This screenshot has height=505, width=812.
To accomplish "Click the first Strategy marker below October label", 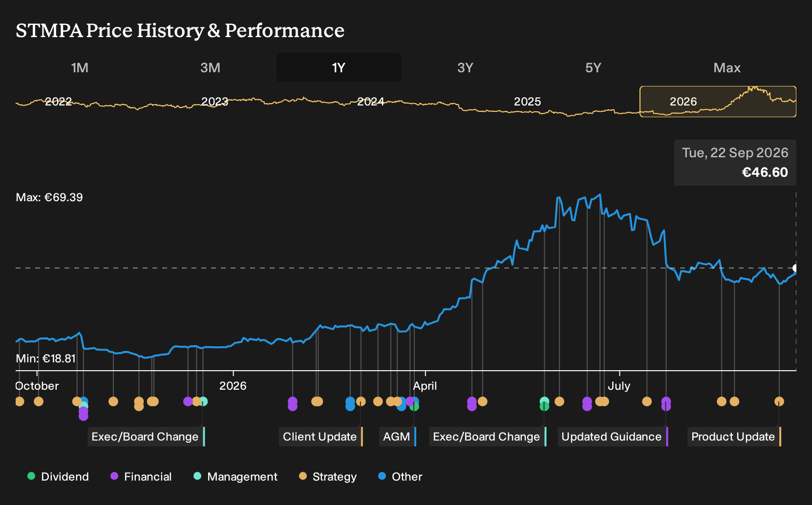I will (20, 401).
